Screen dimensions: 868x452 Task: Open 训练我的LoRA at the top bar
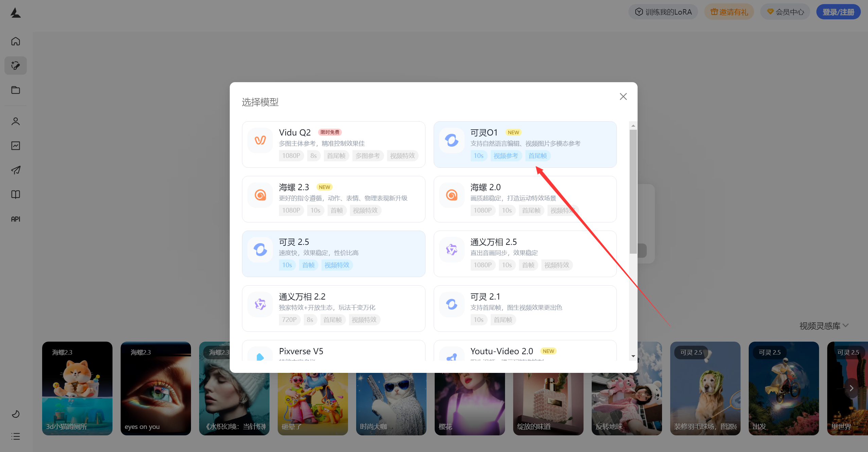[663, 11]
